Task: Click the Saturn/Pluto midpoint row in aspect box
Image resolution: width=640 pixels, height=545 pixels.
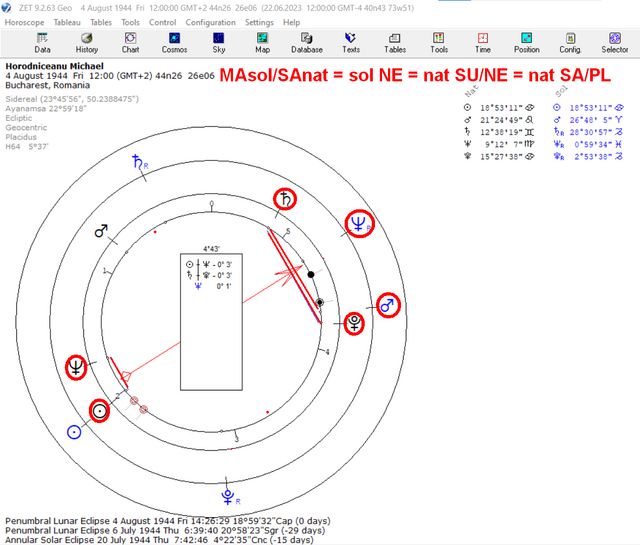Action: [209, 275]
